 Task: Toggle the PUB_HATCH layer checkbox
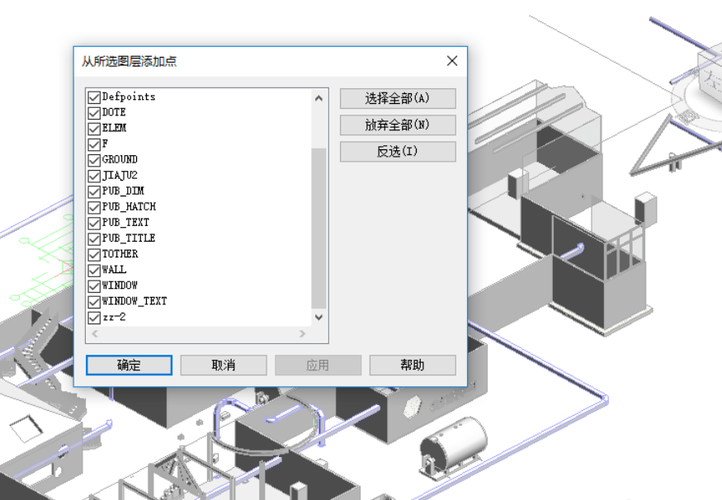click(94, 207)
